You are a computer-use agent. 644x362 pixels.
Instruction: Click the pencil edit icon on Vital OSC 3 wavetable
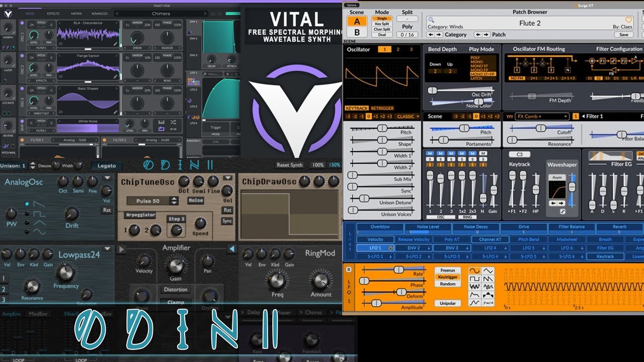click(115, 112)
